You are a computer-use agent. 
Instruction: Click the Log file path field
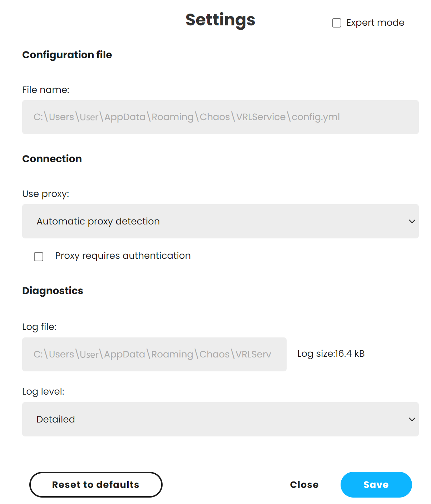(154, 354)
